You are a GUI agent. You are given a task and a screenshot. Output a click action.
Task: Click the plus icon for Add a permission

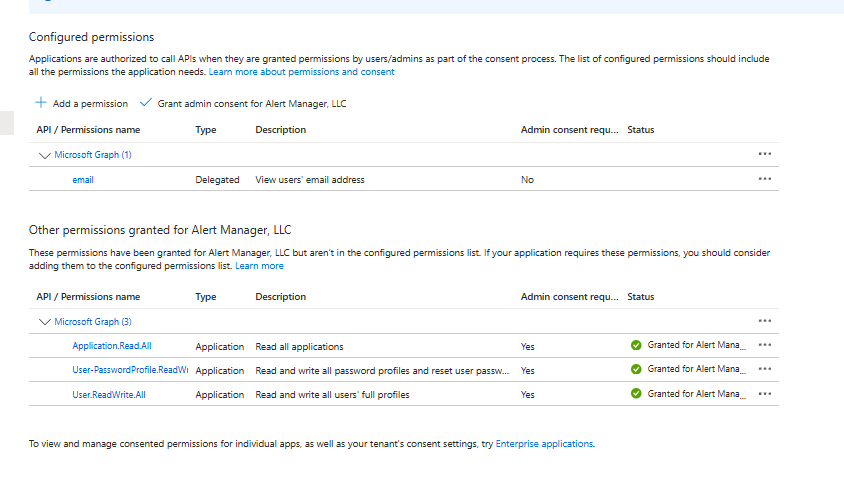point(41,103)
